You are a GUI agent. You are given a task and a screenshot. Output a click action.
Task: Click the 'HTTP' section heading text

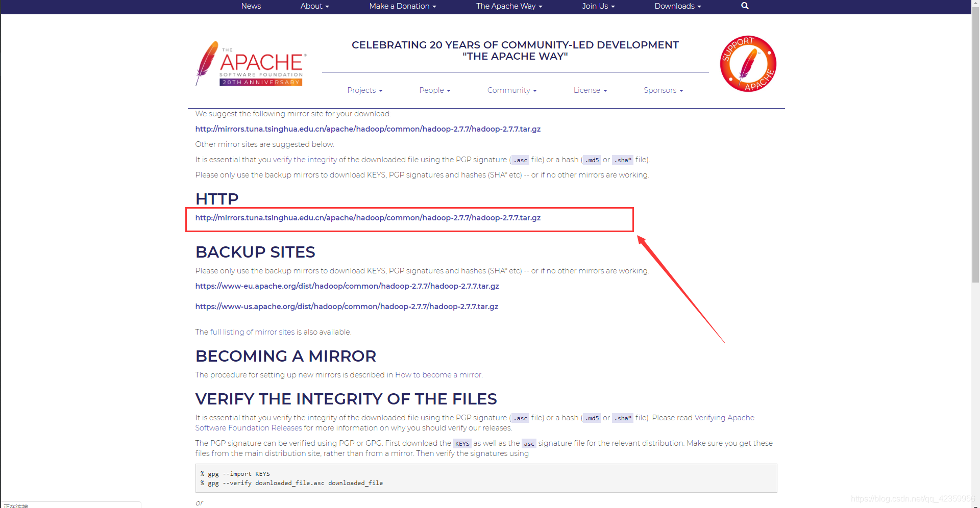point(217,199)
